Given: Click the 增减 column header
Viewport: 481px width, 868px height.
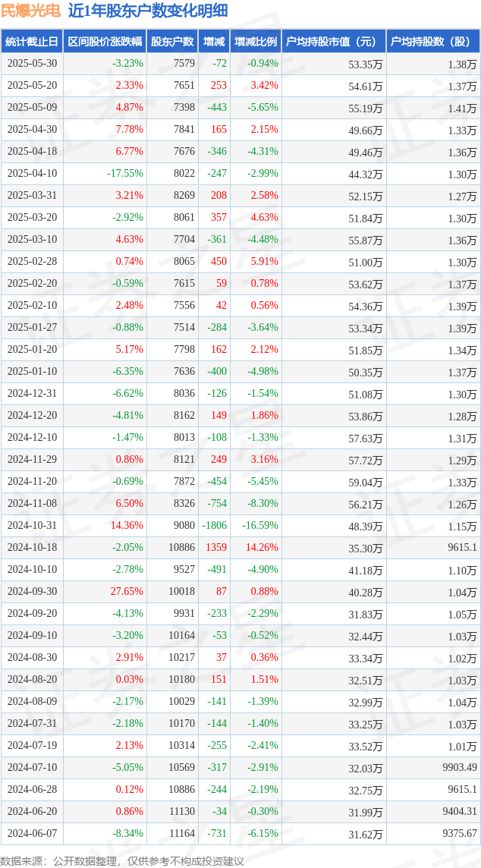Looking at the screenshot, I should coord(214,42).
